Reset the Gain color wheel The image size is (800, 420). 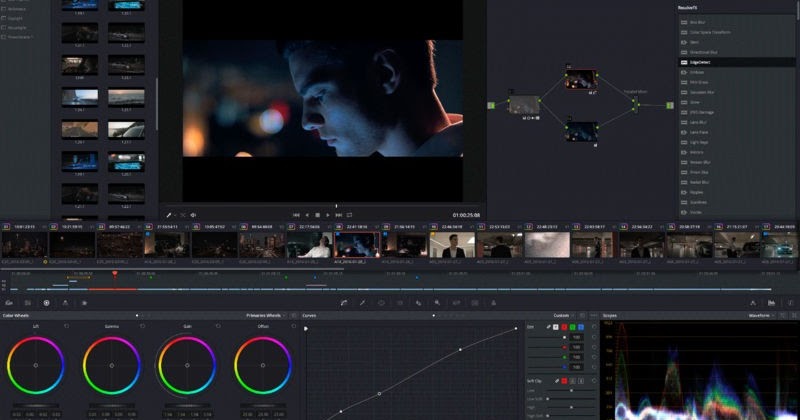[x=218, y=326]
